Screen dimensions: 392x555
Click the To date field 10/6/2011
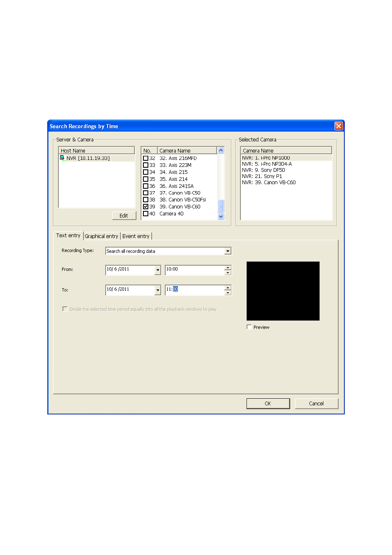coord(130,290)
